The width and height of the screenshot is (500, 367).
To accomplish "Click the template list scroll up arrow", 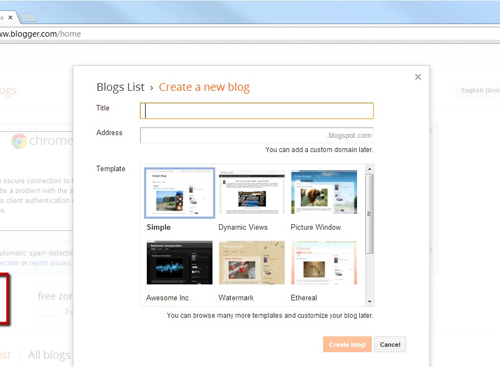I will pyautogui.click(x=369, y=169).
